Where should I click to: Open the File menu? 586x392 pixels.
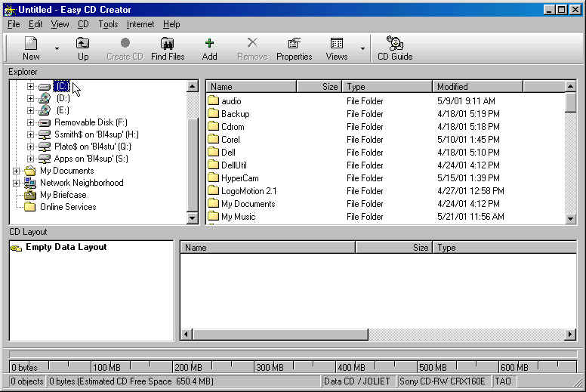(14, 24)
